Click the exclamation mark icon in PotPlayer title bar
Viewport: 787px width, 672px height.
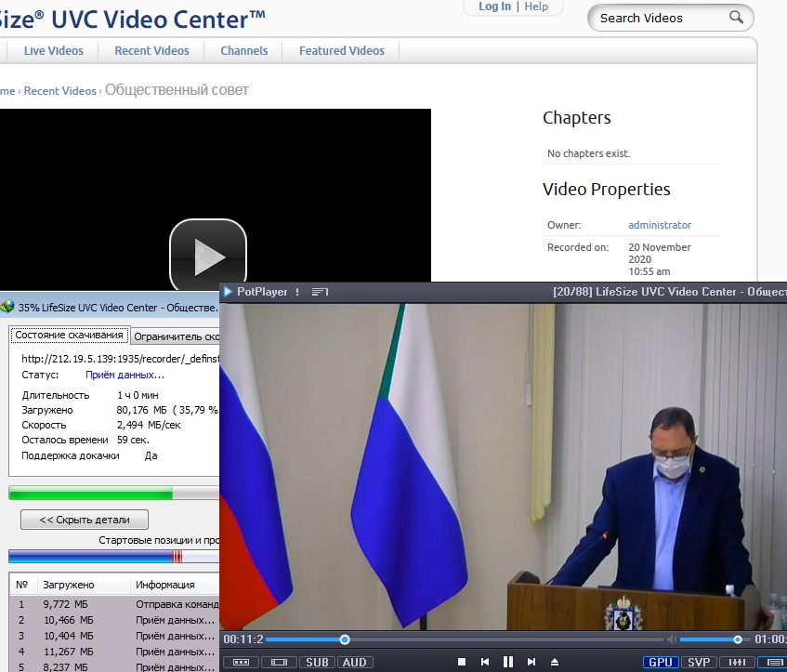coord(297,291)
